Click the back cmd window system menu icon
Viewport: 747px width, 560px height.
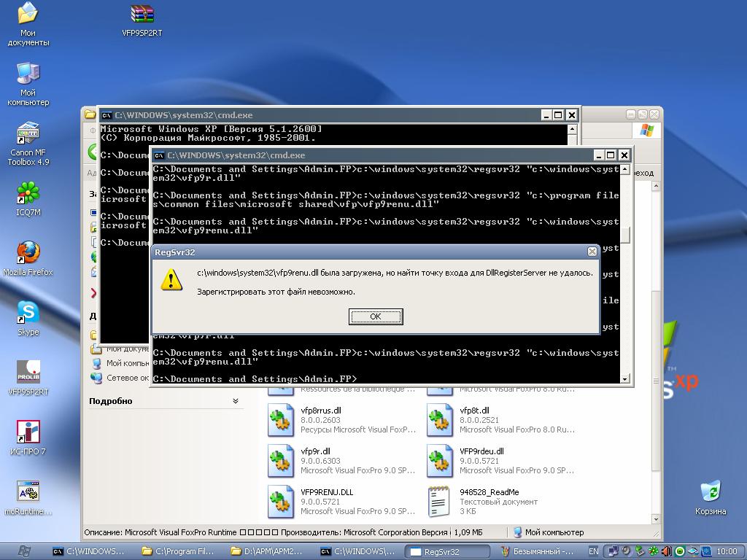107,115
